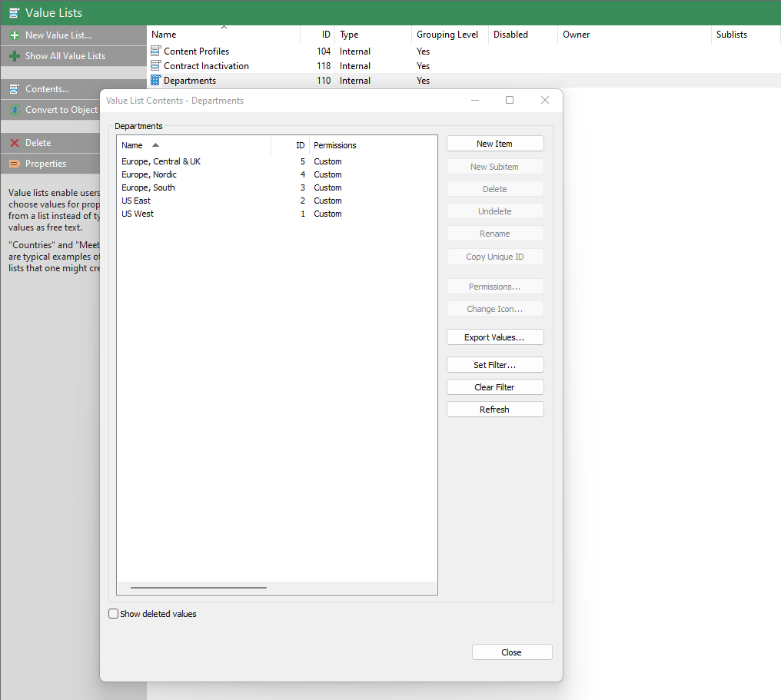Viewport: 781px width, 700px height.
Task: Open the Set Filter dialog
Action: pos(495,364)
